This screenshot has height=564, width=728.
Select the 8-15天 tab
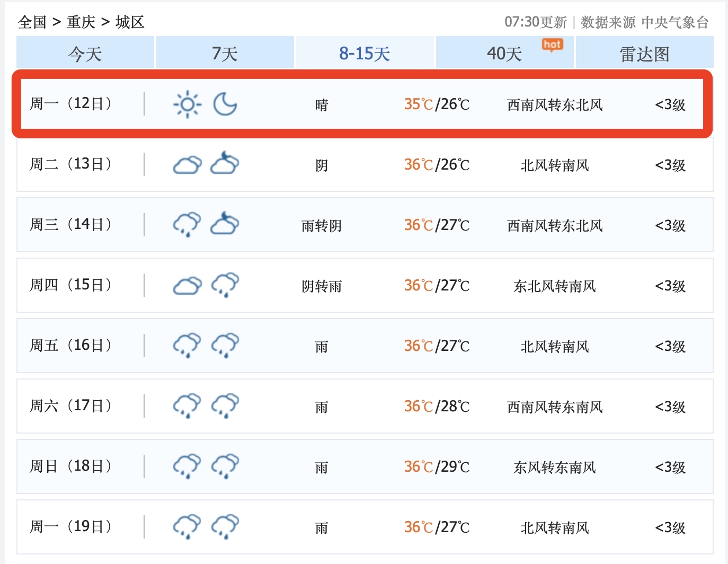point(363,52)
